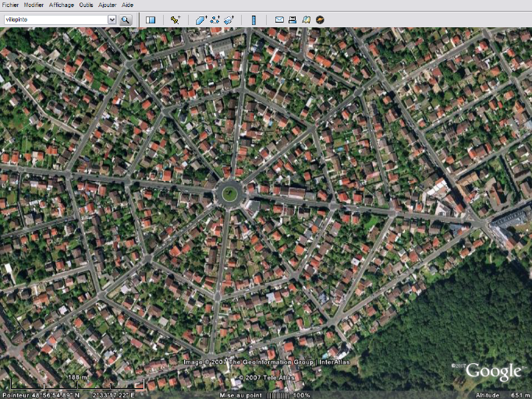Open the Fichier menu
This screenshot has height=399, width=532.
(10, 5)
